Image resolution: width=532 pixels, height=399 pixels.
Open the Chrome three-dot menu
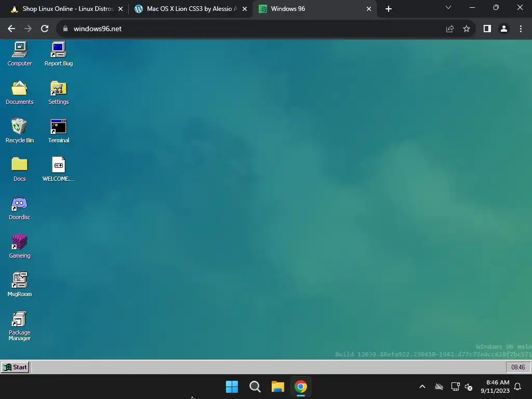click(521, 29)
